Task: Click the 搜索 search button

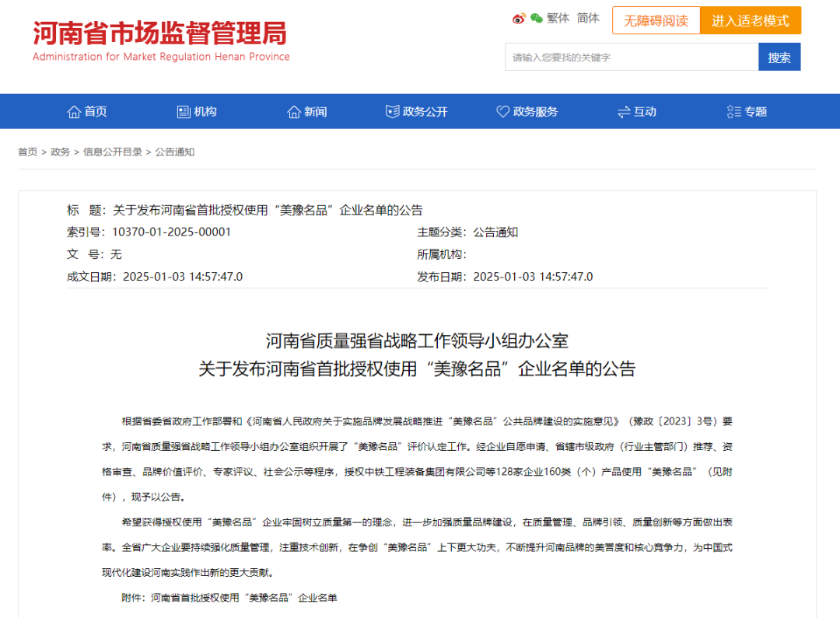Action: click(x=779, y=56)
